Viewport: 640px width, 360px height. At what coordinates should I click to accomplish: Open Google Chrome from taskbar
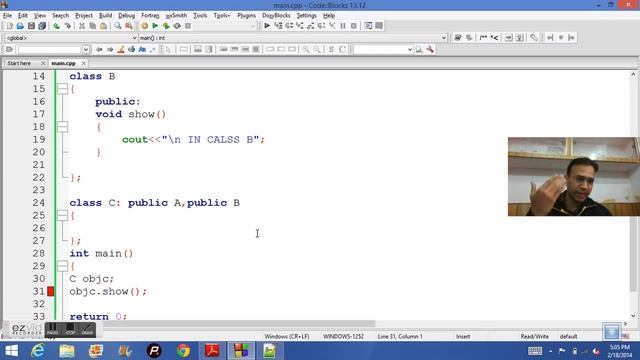tap(183, 351)
